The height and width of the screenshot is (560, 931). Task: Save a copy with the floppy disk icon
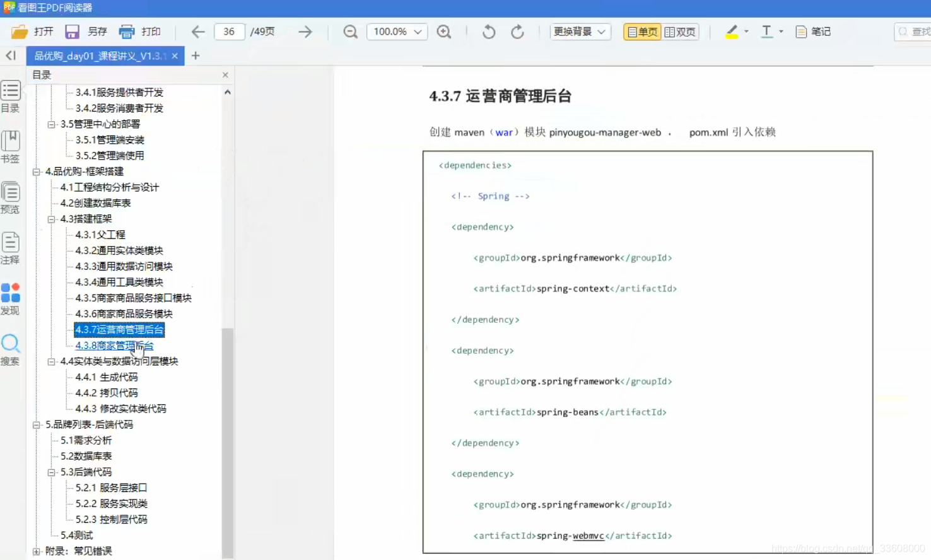pyautogui.click(x=72, y=32)
